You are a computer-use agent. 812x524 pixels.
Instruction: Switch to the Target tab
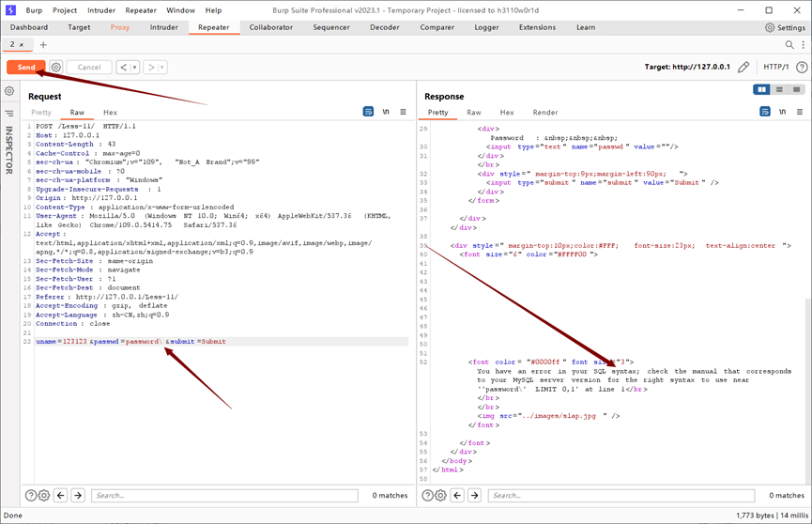pos(79,27)
